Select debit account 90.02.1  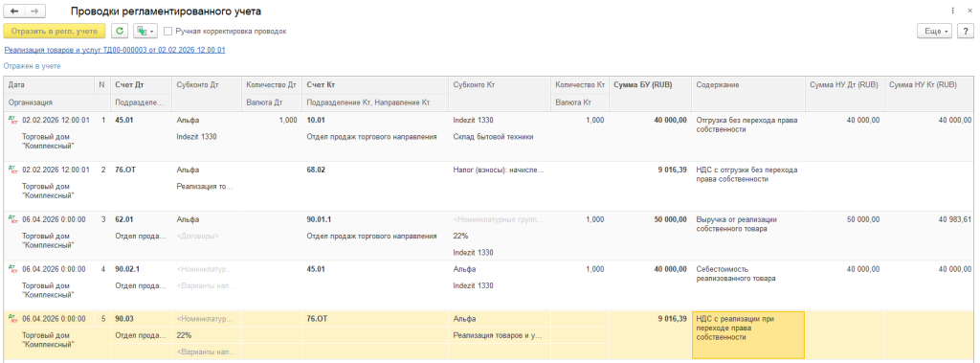coord(127,269)
